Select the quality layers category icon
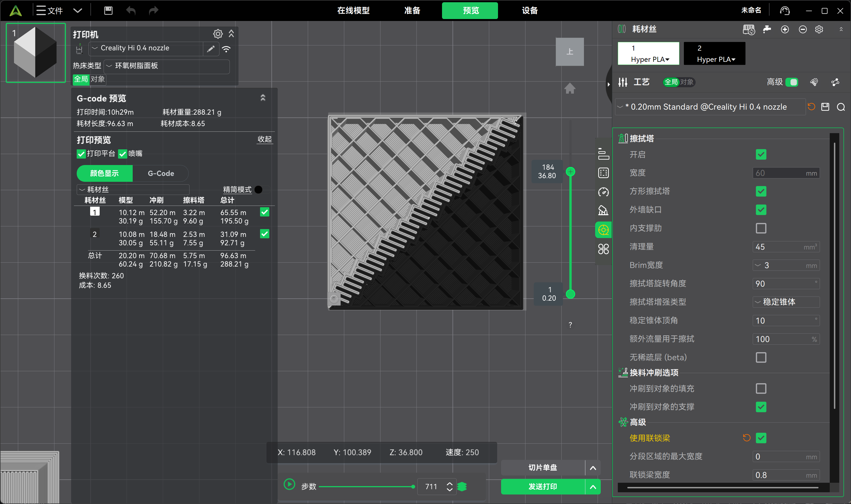The width and height of the screenshot is (851, 504). pos(604,154)
